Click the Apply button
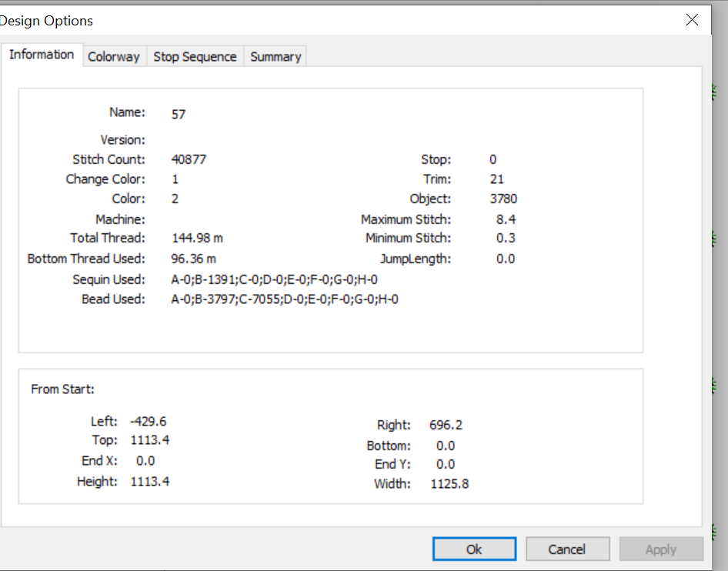 pos(661,549)
